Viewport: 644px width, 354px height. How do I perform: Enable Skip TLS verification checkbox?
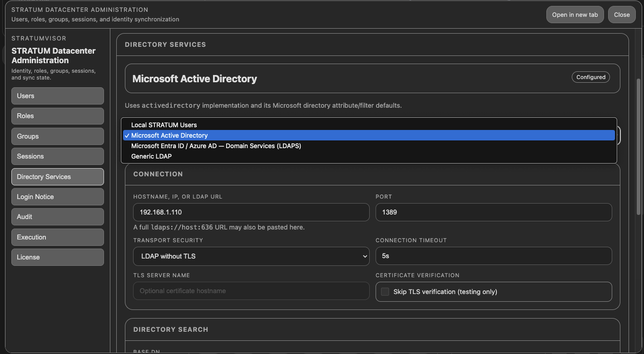(x=385, y=292)
